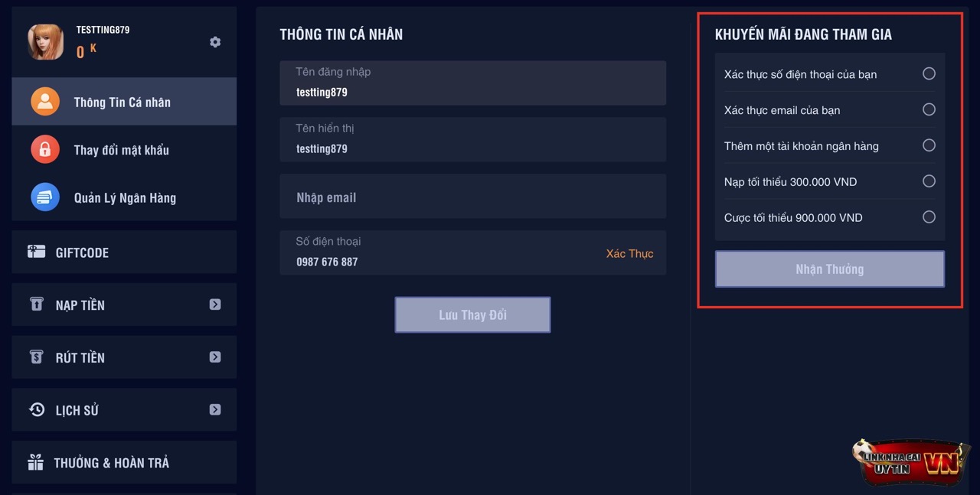
Task: Click the LỊCH SỬ history clock icon
Action: click(36, 409)
